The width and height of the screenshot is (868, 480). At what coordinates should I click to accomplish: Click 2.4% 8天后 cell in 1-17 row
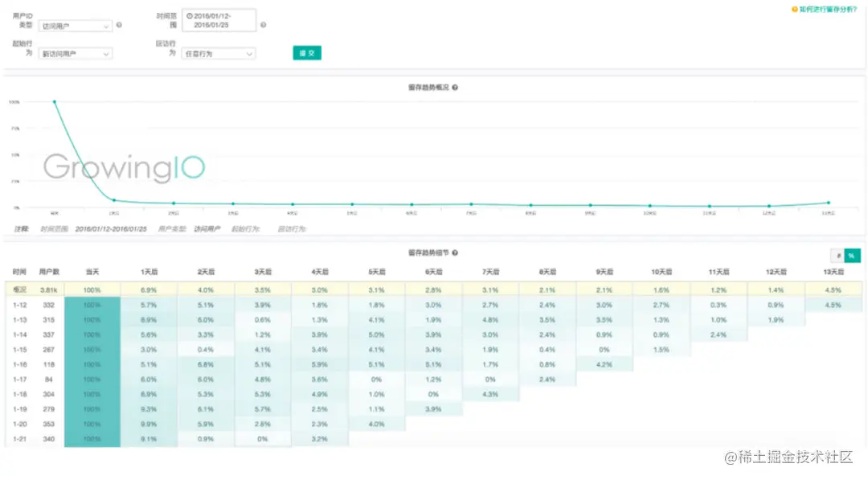tap(547, 379)
